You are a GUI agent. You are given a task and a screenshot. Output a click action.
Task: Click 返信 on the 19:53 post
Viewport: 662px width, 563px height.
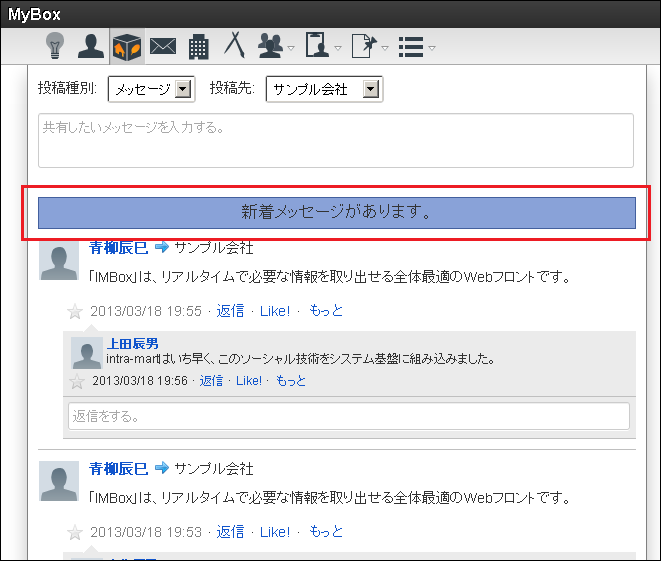coord(230,532)
